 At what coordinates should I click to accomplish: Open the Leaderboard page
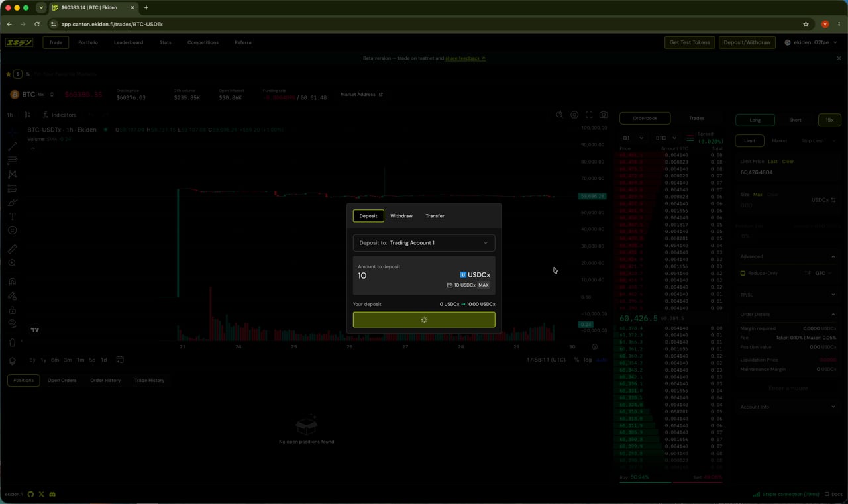coord(129,42)
